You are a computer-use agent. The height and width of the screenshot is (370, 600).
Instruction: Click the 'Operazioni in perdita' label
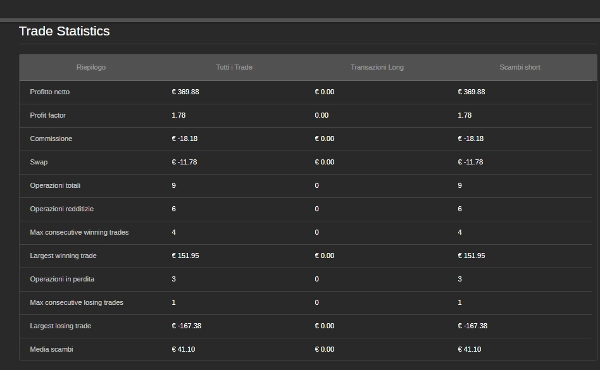tap(62, 279)
